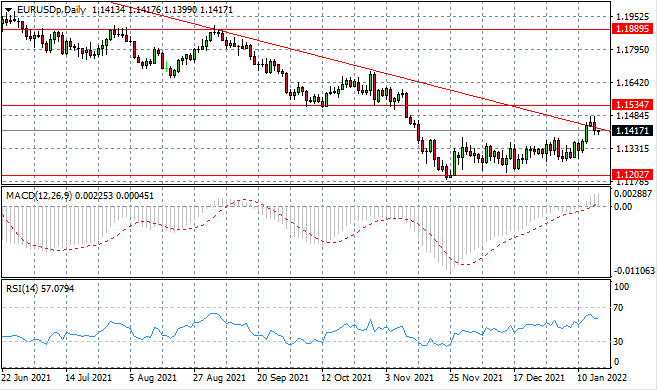Click the OHLC close value 1.14171 in header
The width and height of the screenshot is (658, 390).
pyautogui.click(x=217, y=10)
